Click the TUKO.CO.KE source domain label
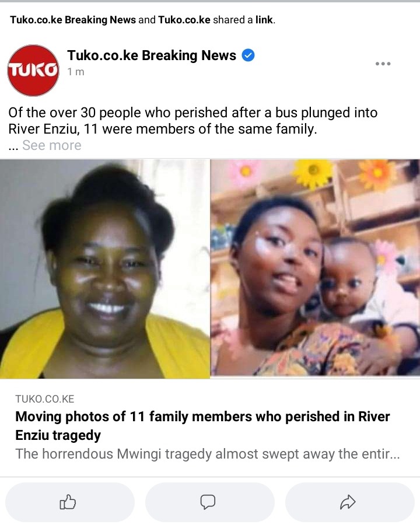This screenshot has width=420, height=528. click(44, 399)
